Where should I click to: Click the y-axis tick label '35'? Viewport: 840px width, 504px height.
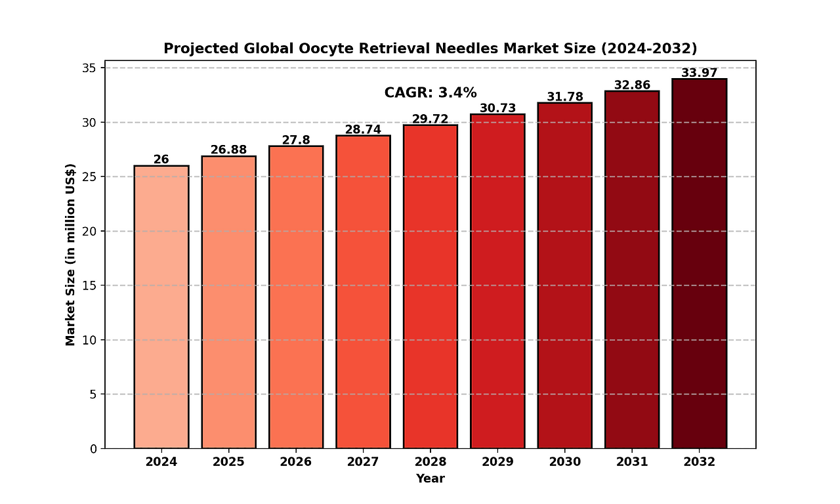click(x=91, y=68)
